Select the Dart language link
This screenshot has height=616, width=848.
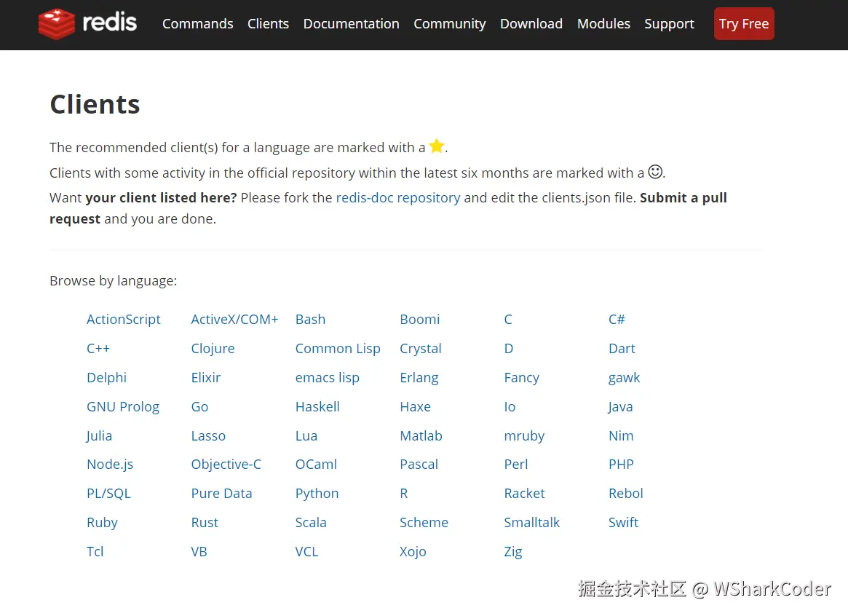tap(622, 349)
